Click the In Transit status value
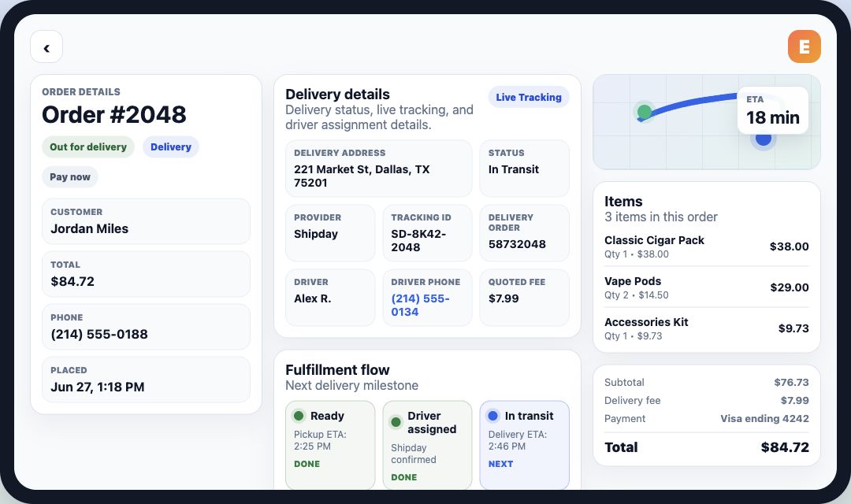Screen dimensions: 851x504 (514, 169)
